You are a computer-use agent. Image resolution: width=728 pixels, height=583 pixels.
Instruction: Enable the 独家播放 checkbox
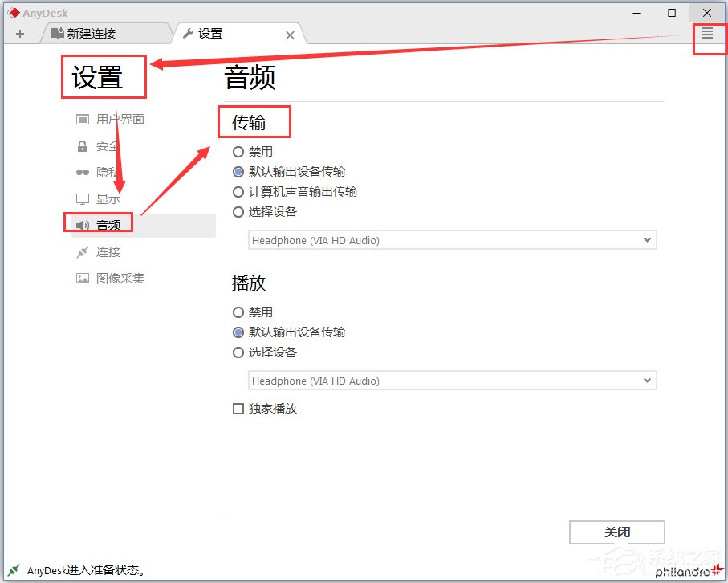[238, 409]
